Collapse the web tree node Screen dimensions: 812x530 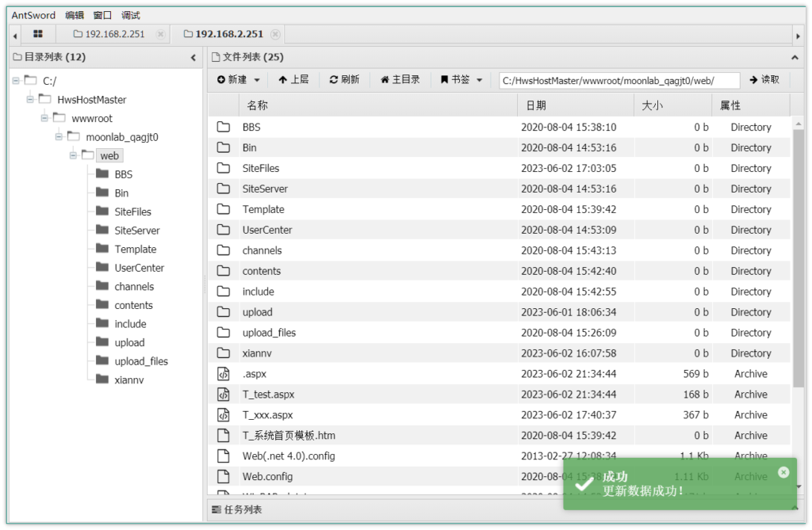click(73, 155)
